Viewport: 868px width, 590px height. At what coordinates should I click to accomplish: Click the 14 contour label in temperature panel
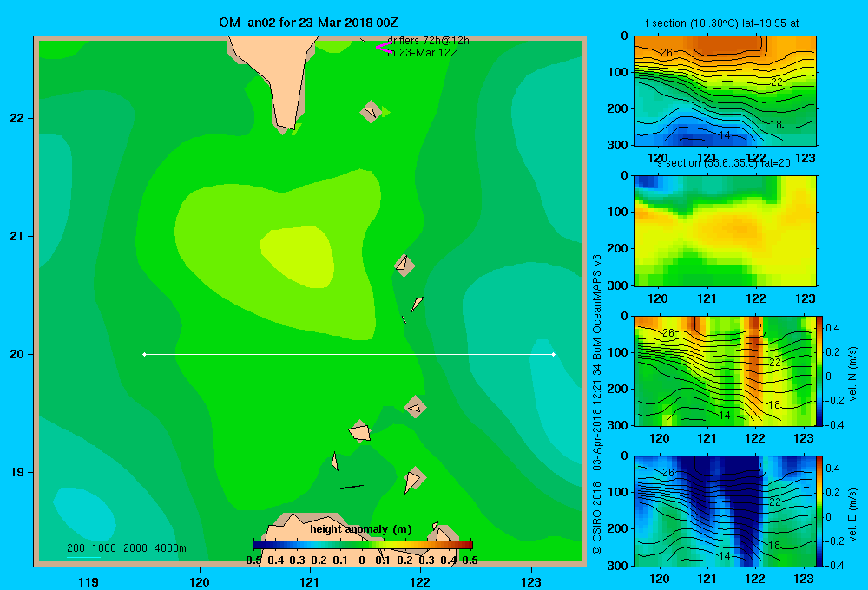point(725,135)
